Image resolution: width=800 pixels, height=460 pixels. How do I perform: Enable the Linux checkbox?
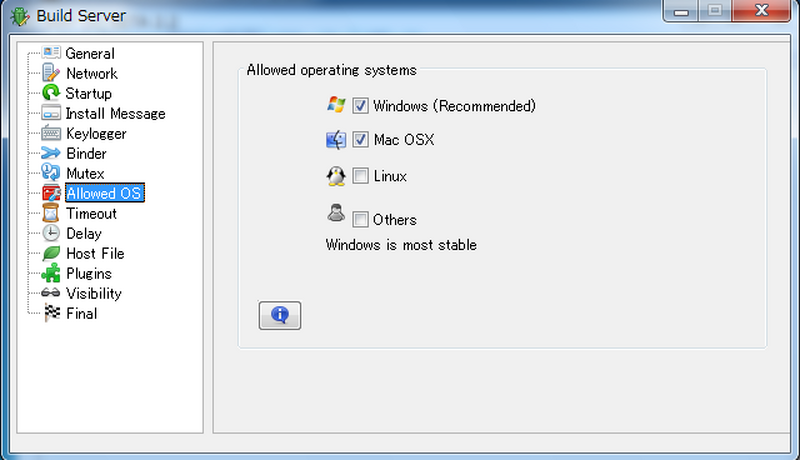tap(361, 177)
